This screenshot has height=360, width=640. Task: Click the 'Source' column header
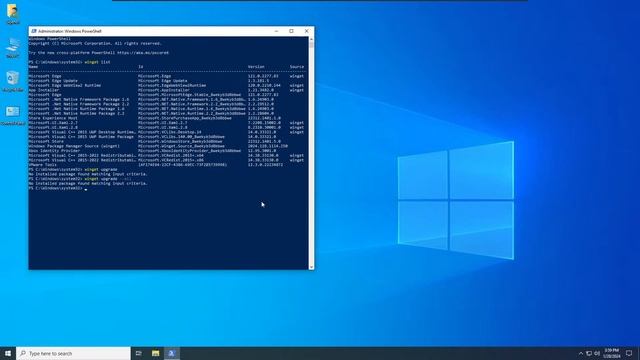point(297,67)
